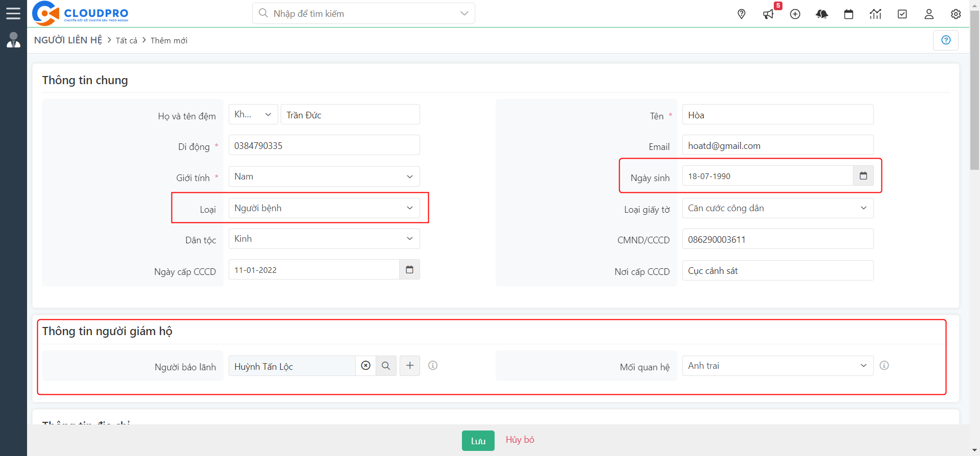The image size is (980, 456).
Task: Open the Loại giấy tờ dropdown
Action: [777, 208]
